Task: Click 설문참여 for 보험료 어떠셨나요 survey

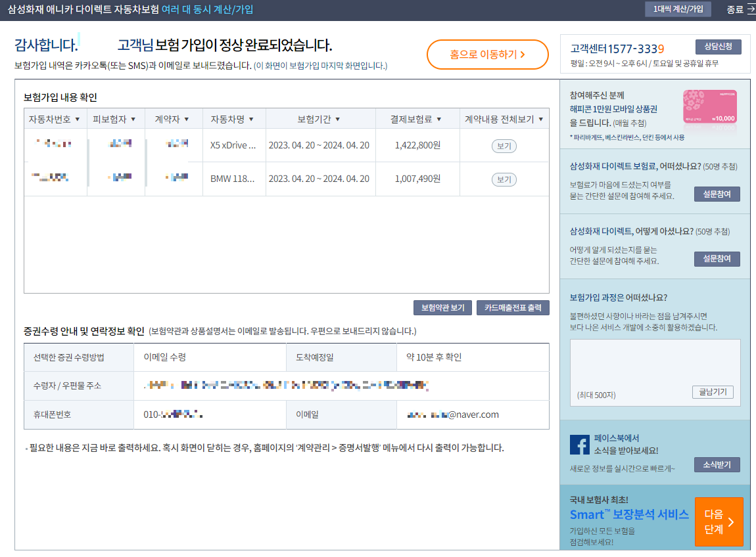Action: [x=717, y=194]
